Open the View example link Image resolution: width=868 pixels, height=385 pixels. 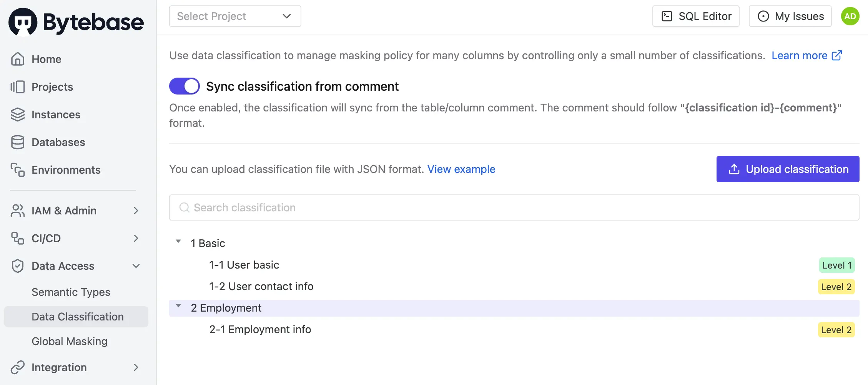coord(461,169)
